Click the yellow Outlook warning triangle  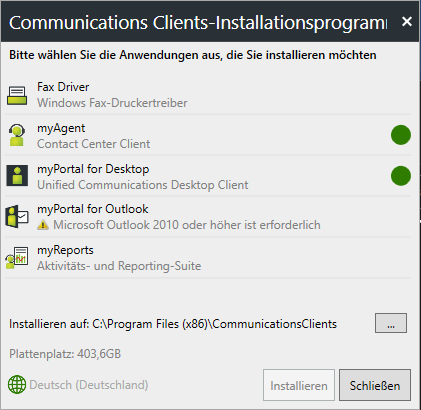click(x=43, y=225)
